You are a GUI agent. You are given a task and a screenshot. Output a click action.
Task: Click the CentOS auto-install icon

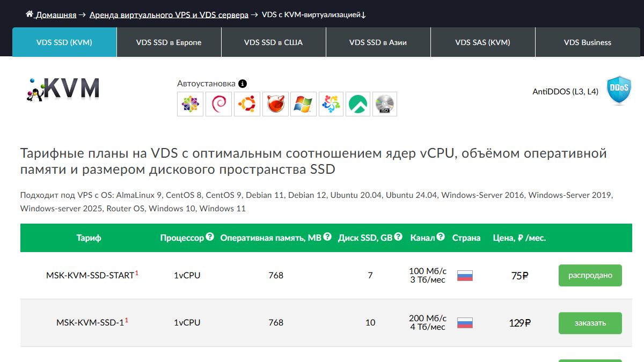click(x=191, y=104)
